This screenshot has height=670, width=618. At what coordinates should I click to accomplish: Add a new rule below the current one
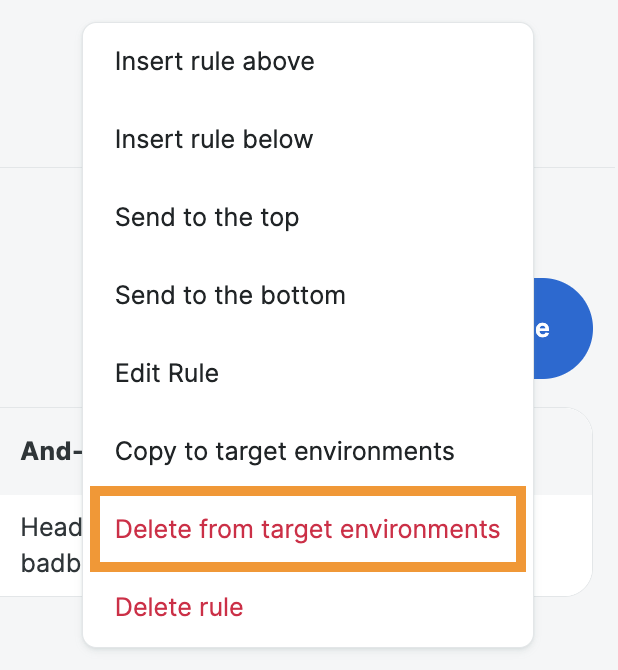214,140
